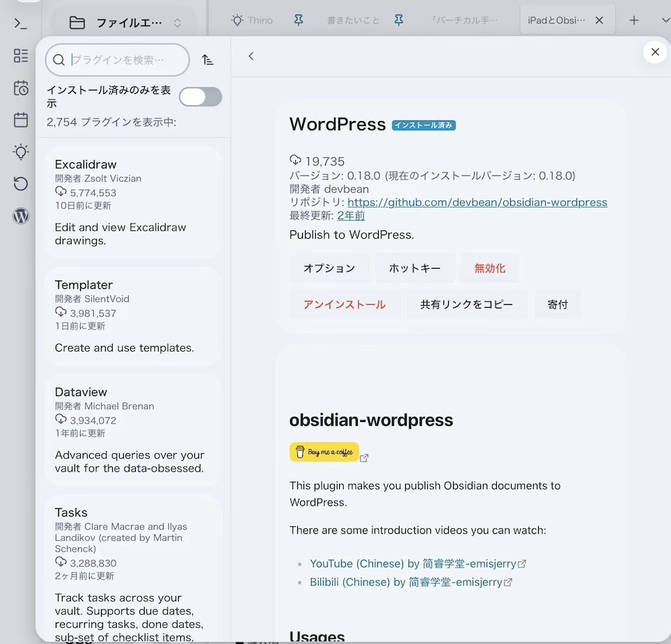Open Thino lightbulb icon in left ribbon

point(21,152)
